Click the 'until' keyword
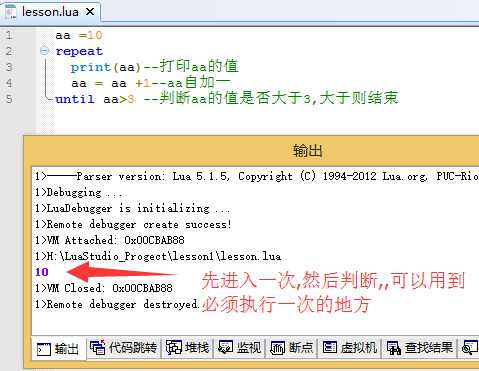 [x=75, y=99]
